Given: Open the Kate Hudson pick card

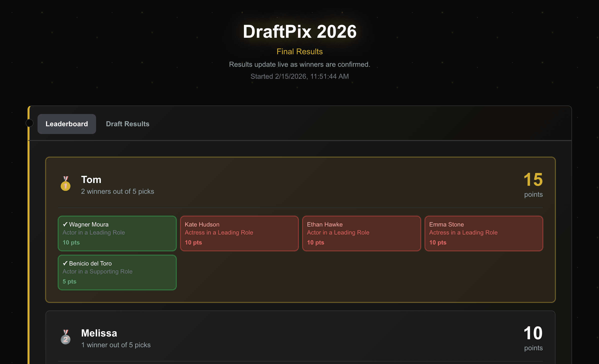Looking at the screenshot, I should pos(239,233).
